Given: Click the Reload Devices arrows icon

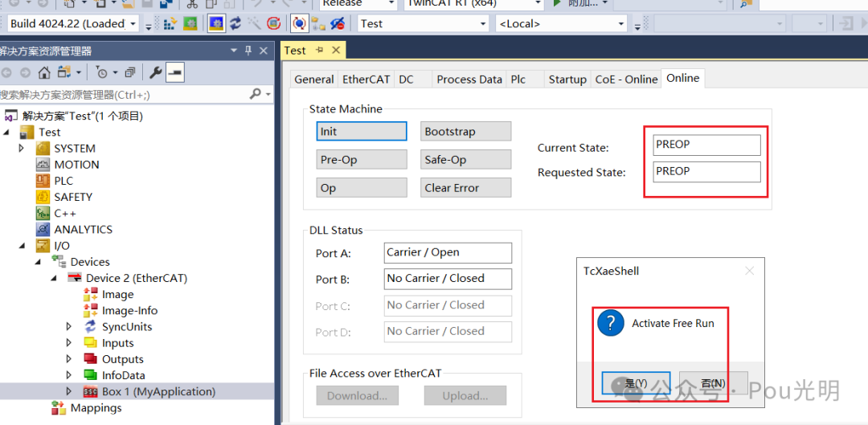Looking at the screenshot, I should (235, 23).
